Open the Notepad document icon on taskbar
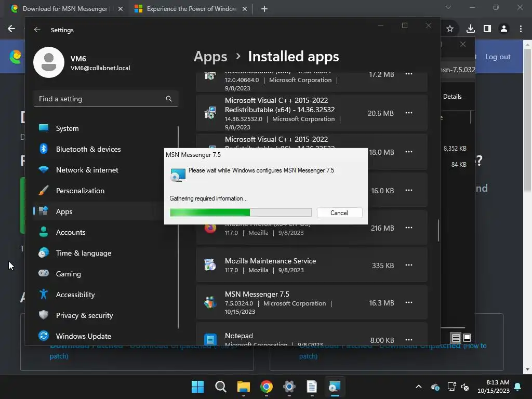 (312, 387)
